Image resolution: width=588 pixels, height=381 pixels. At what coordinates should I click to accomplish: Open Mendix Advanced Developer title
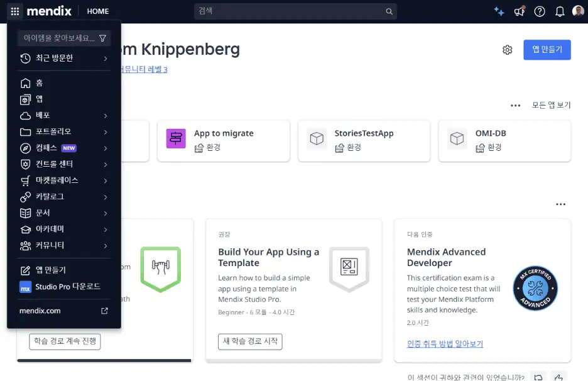(x=446, y=258)
